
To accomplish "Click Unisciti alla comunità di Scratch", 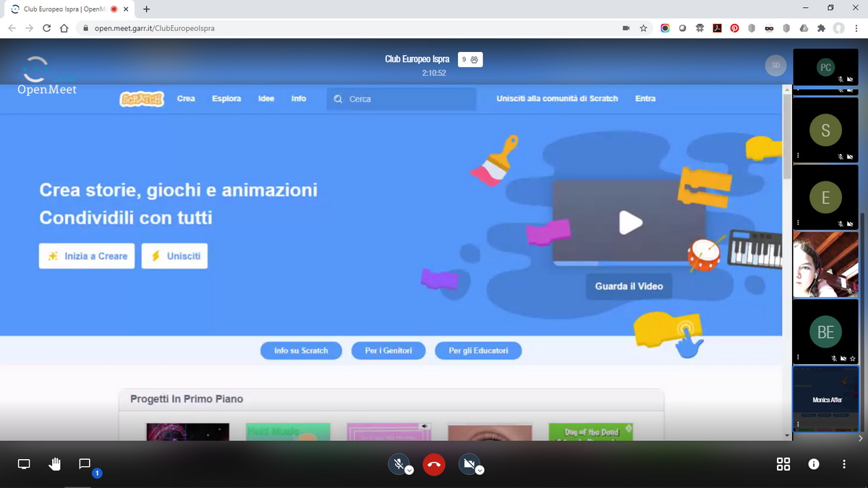I will pos(557,98).
